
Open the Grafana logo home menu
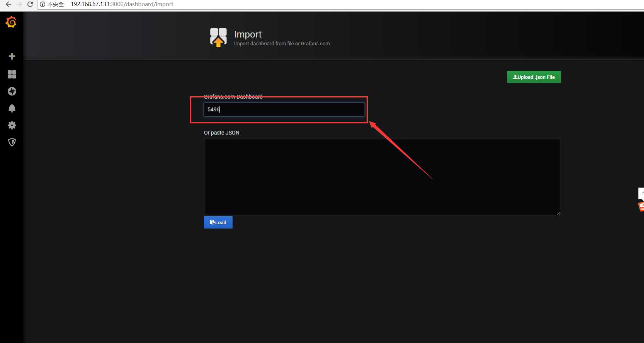[11, 22]
